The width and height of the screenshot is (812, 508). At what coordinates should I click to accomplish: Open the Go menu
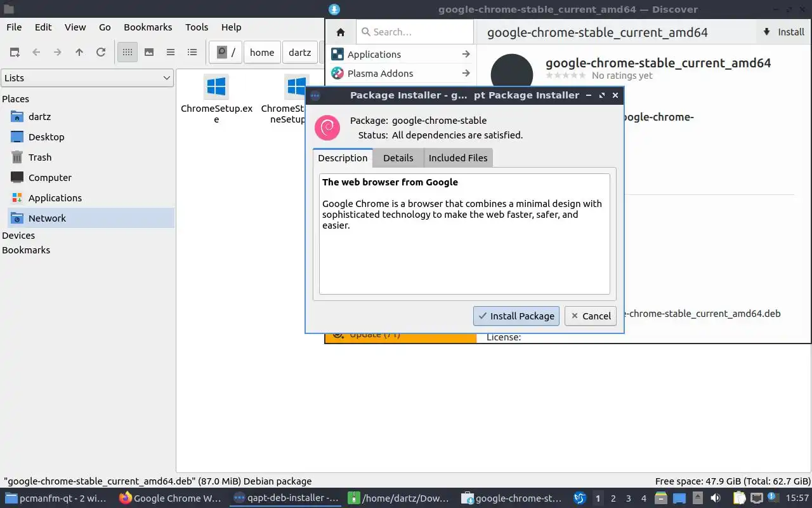coord(105,27)
